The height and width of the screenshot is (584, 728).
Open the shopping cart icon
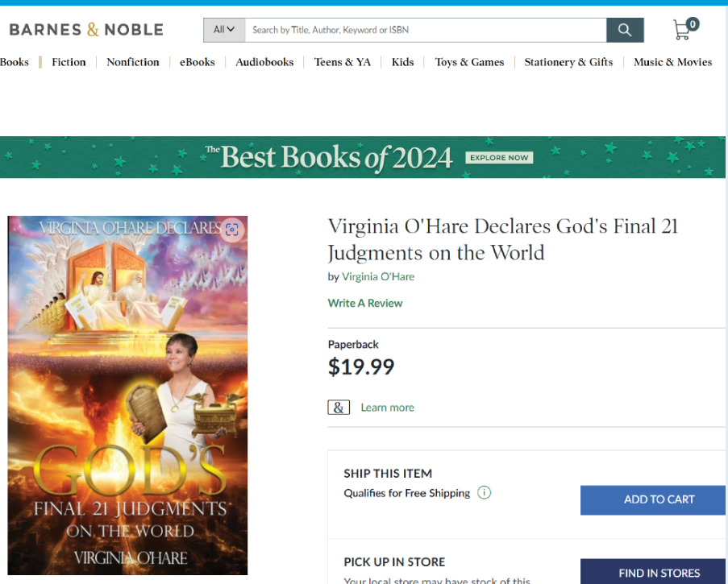(x=684, y=30)
